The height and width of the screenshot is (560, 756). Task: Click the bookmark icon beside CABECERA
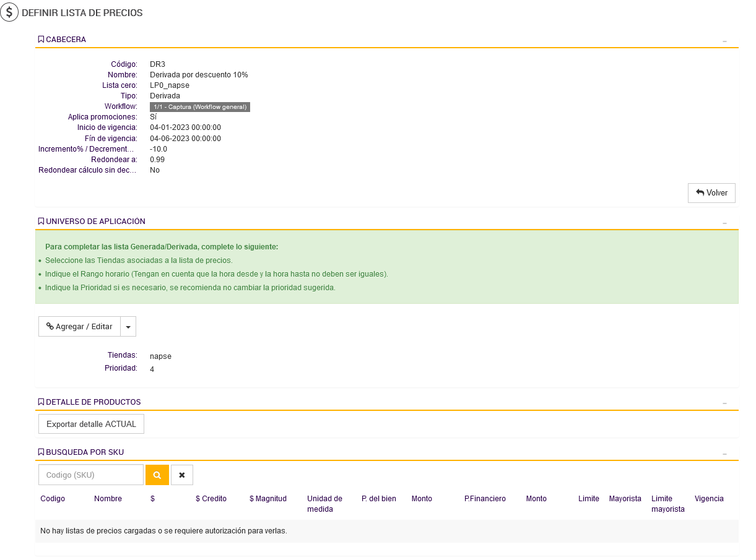click(x=41, y=40)
